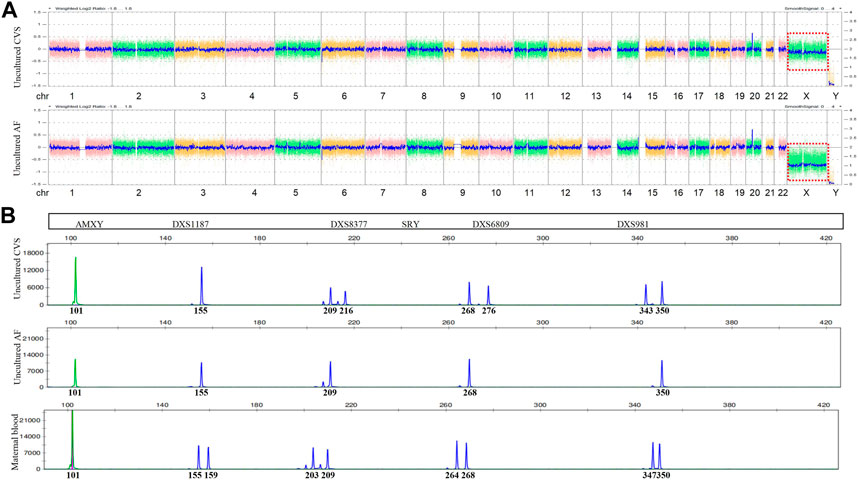Click the panel A label
This screenshot has height=480, width=858.
[x=8, y=9]
